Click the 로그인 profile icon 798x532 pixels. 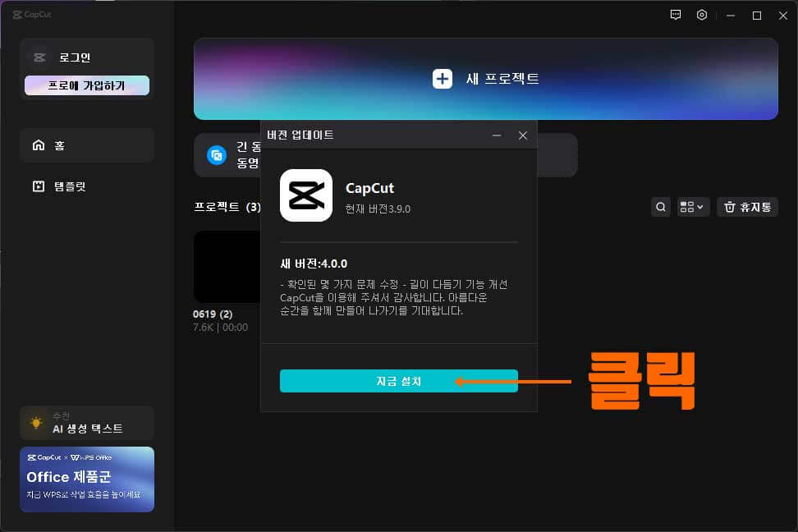pos(39,57)
